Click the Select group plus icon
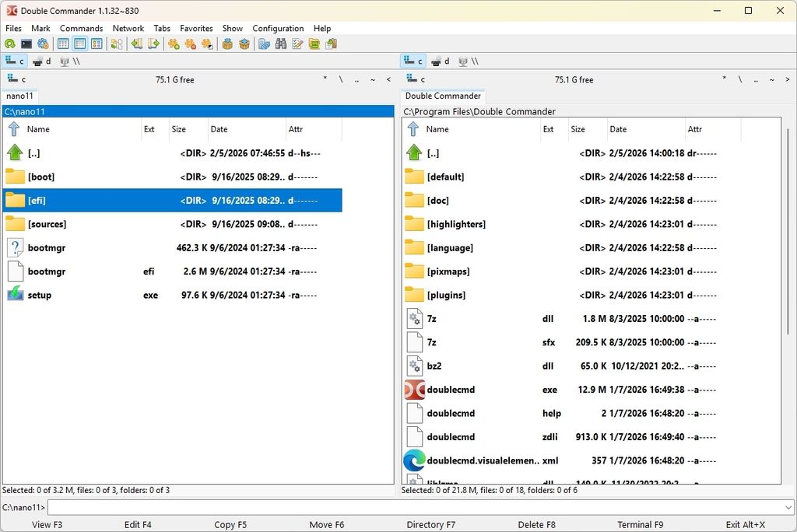The width and height of the screenshot is (797, 532). 174,44
